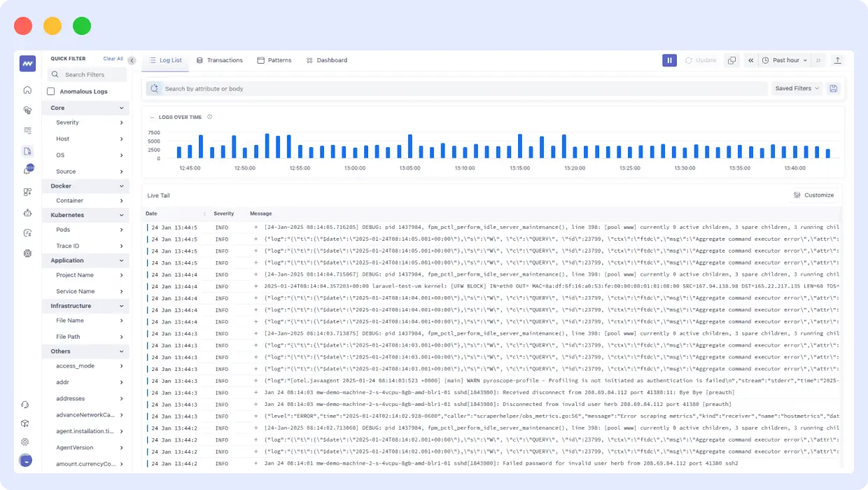Shift time range forward with double-right arrows

coord(818,60)
